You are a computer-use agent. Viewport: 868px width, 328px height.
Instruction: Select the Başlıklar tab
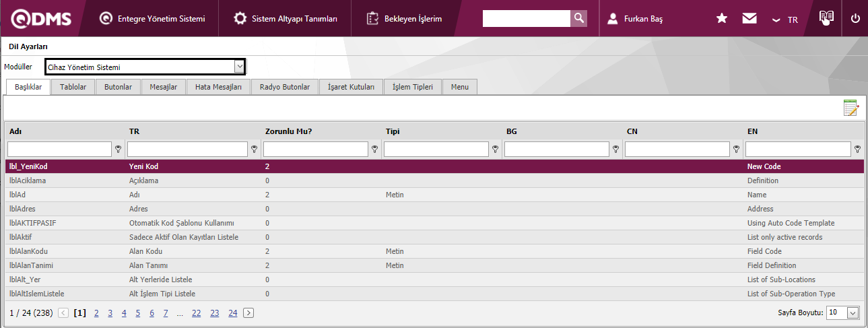click(28, 87)
